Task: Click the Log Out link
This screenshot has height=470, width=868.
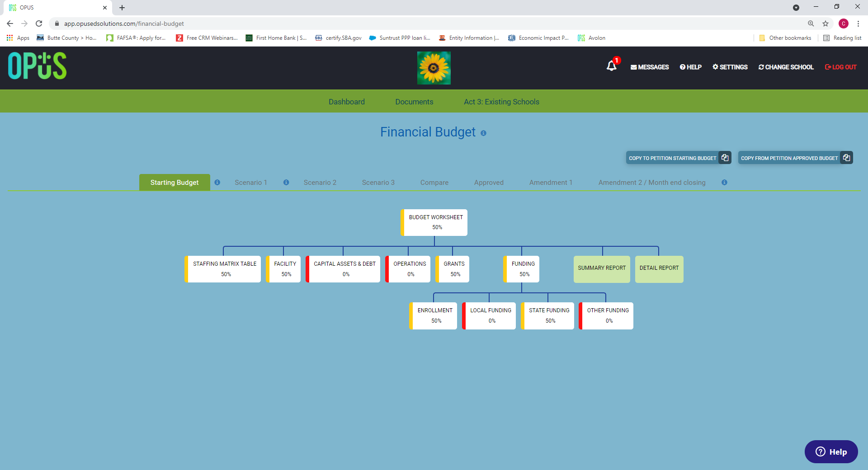Action: 840,67
